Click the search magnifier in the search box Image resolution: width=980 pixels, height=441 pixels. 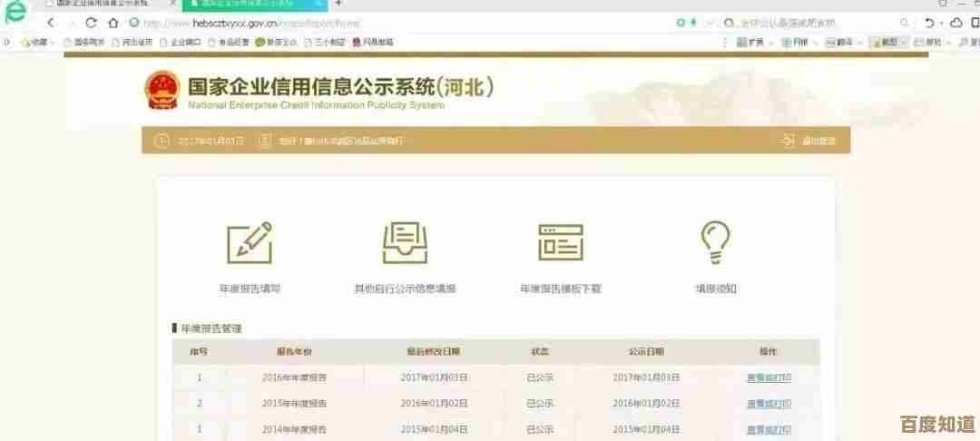point(904,23)
